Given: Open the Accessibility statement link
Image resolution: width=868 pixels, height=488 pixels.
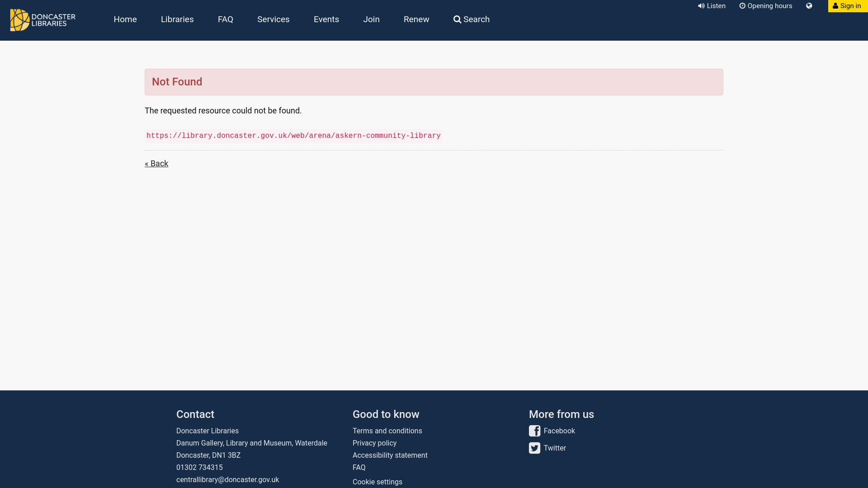Looking at the screenshot, I should [x=390, y=455].
